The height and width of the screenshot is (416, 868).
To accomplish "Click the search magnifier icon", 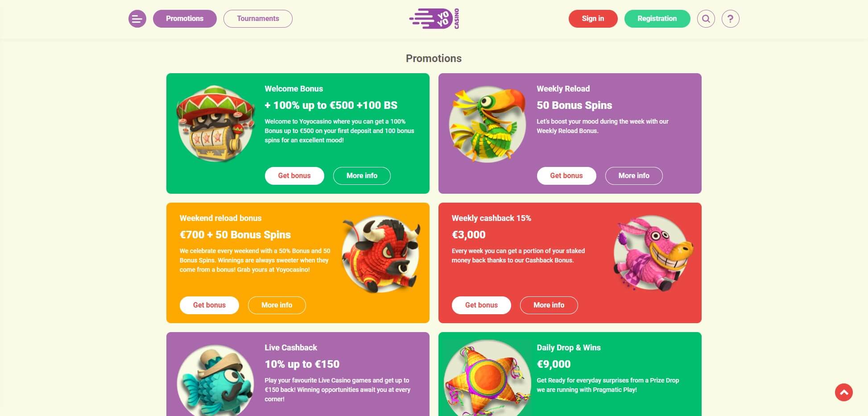I will pyautogui.click(x=706, y=19).
